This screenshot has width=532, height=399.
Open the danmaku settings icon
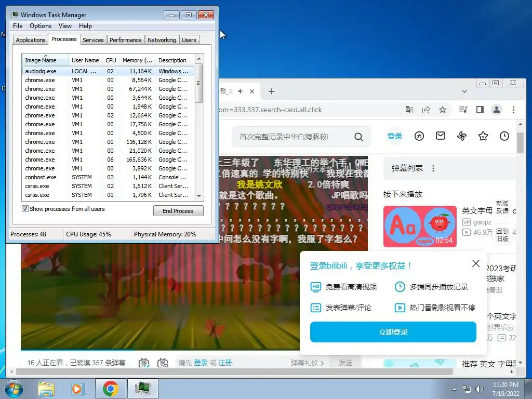pyautogui.click(x=163, y=363)
